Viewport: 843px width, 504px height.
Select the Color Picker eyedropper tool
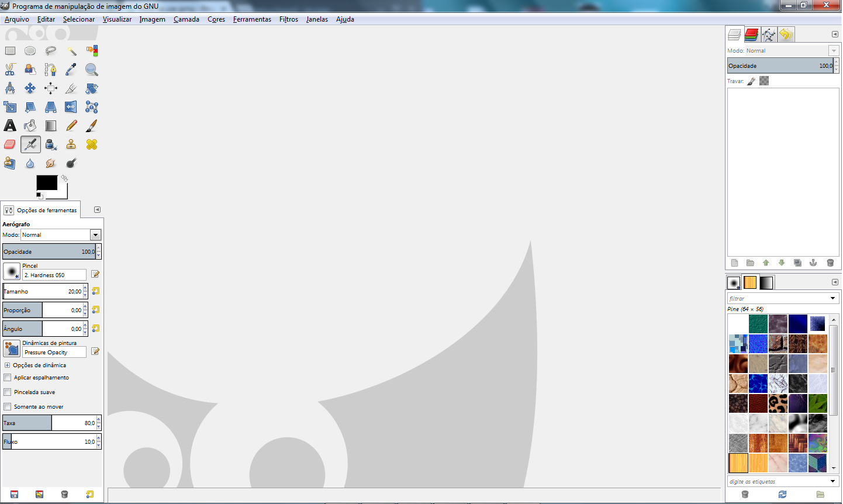tap(71, 70)
